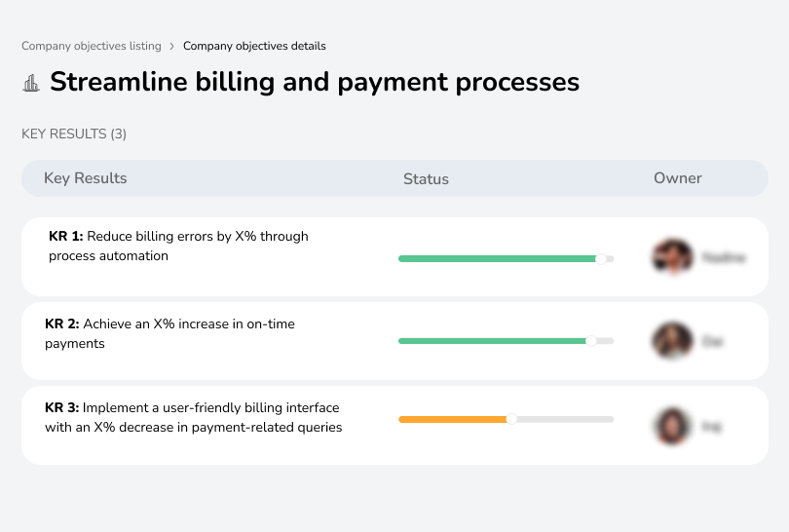Click the breadcrumb chevron separator
789x532 pixels.
(172, 47)
